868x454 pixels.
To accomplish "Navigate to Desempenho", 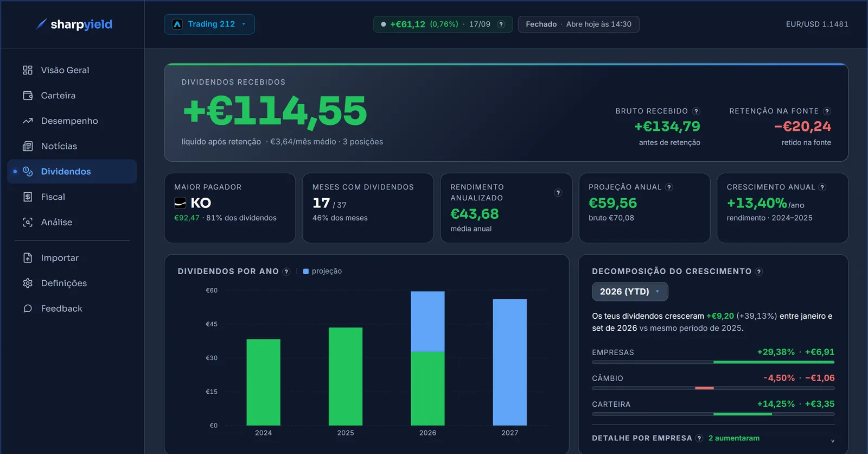I will point(72,121).
